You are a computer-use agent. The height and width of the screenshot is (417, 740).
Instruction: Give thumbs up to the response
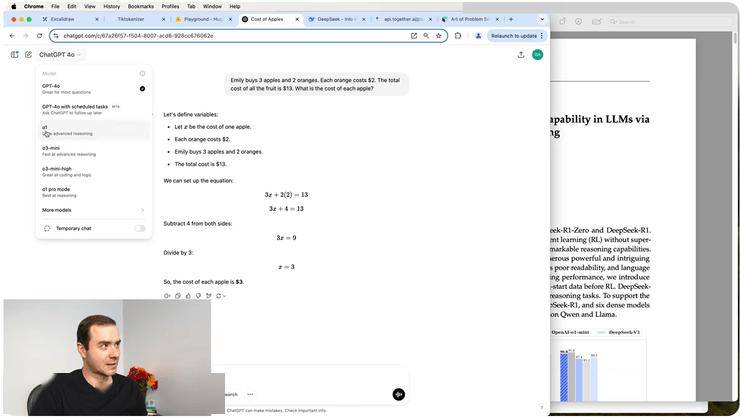click(x=188, y=296)
